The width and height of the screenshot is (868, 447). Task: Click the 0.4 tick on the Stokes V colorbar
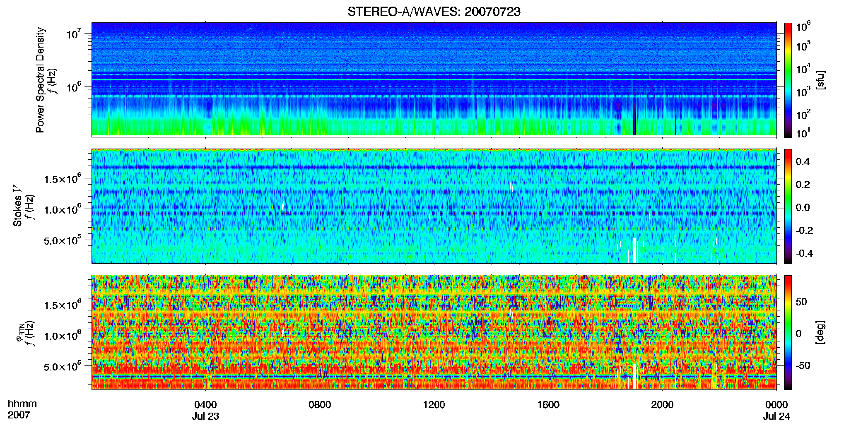click(x=803, y=162)
